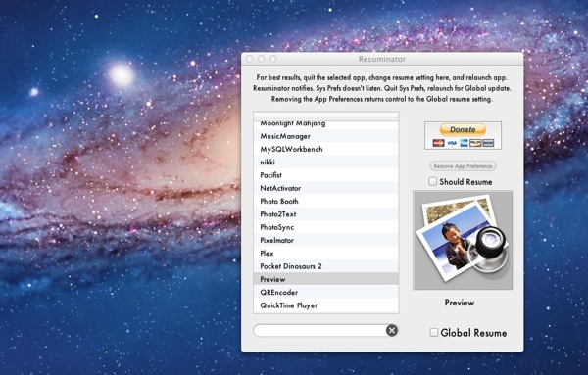Click the Preview app icon image
The image size is (588, 375).
point(463,241)
